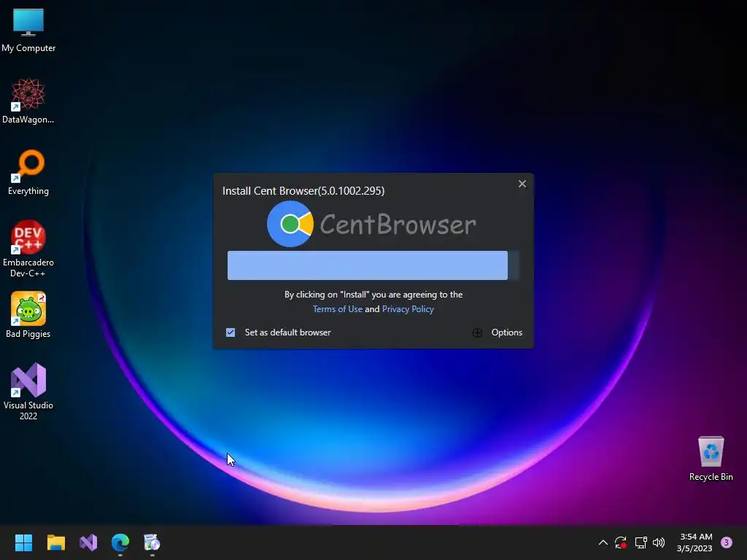Open the volume speaker tray icon

(659, 542)
